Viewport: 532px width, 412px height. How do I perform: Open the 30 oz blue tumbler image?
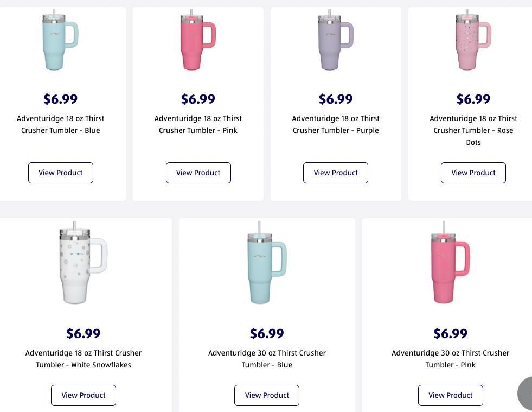(266, 264)
